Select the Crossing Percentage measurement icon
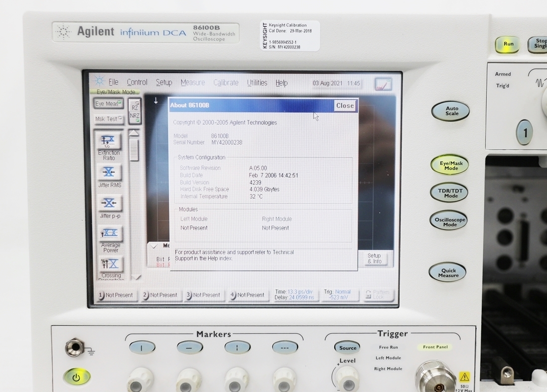547x392 pixels. coord(111,264)
